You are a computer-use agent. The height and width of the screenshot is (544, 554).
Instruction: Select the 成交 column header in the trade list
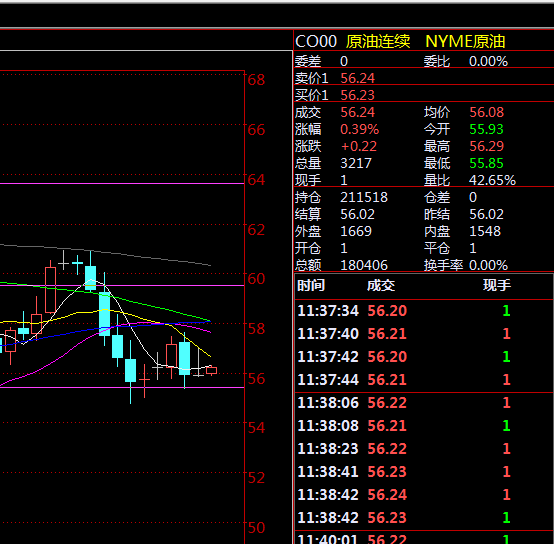tap(381, 285)
